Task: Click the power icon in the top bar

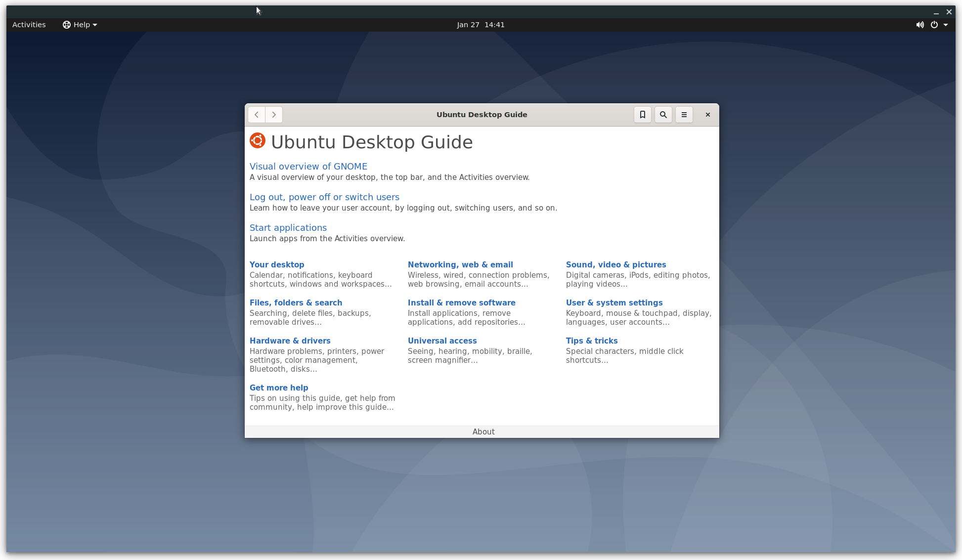Action: pos(934,24)
